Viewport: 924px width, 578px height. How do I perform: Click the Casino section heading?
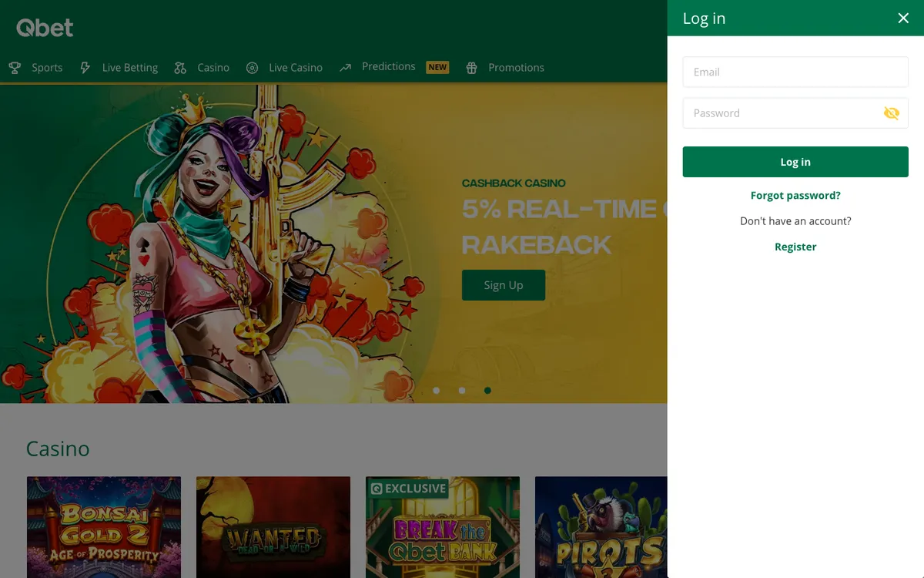coord(58,449)
